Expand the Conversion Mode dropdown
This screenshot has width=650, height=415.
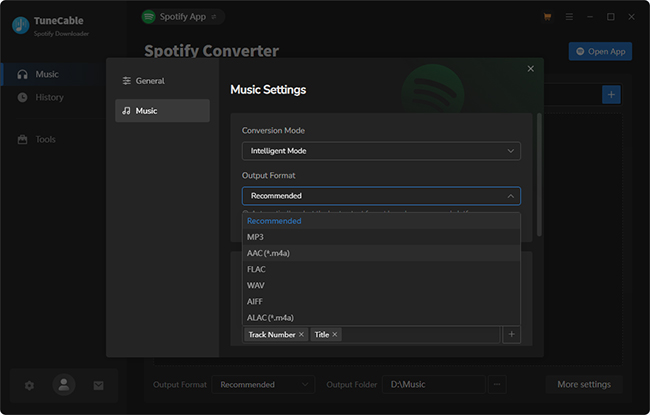coord(381,151)
